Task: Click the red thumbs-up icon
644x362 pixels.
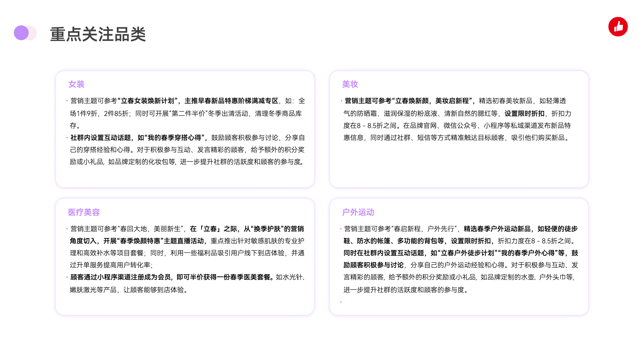Action: (x=618, y=27)
